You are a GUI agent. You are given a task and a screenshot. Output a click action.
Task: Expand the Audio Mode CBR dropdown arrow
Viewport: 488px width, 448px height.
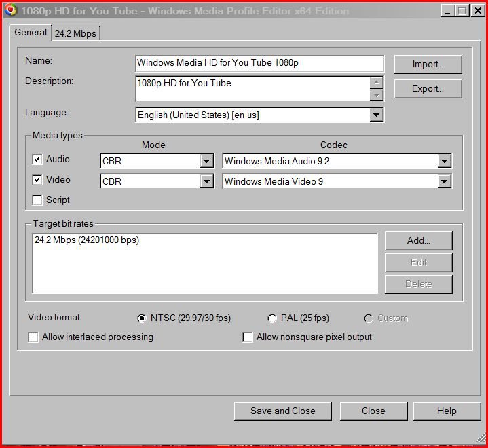206,161
